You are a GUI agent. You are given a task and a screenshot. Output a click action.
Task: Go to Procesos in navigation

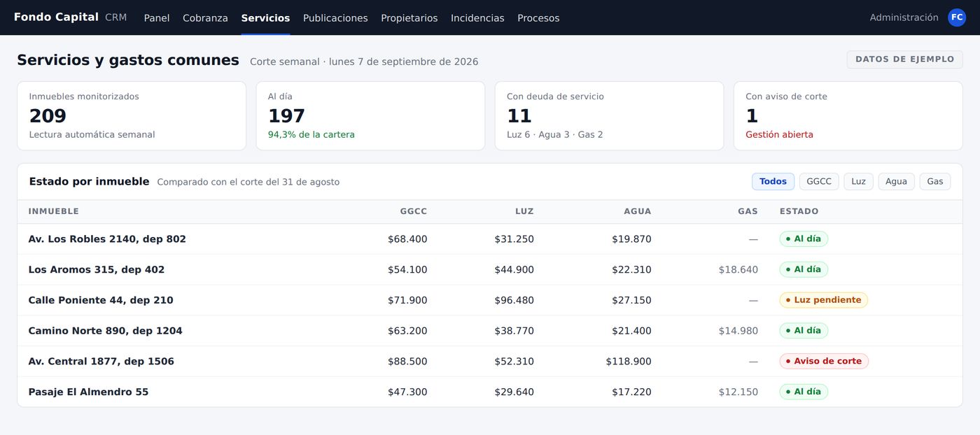(x=538, y=18)
